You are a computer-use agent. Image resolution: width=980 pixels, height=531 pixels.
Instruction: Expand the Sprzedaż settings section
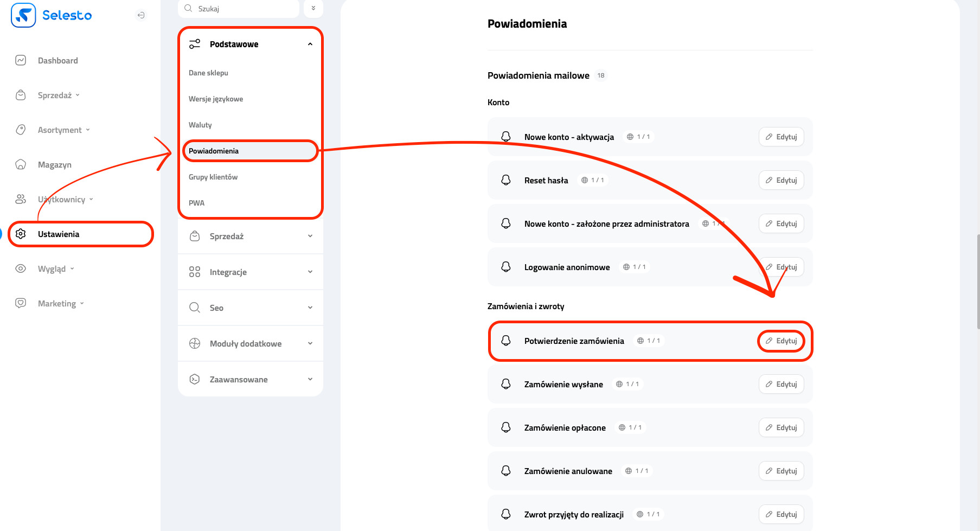310,236
